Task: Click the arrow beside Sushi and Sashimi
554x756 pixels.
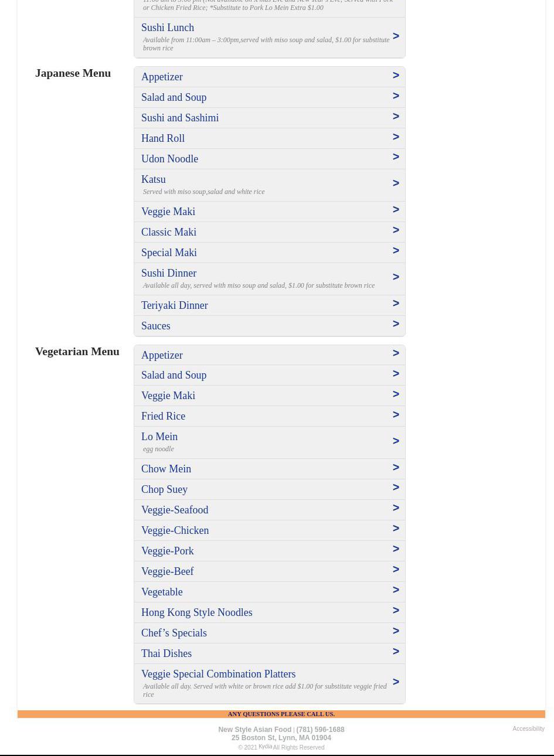Action: (396, 117)
